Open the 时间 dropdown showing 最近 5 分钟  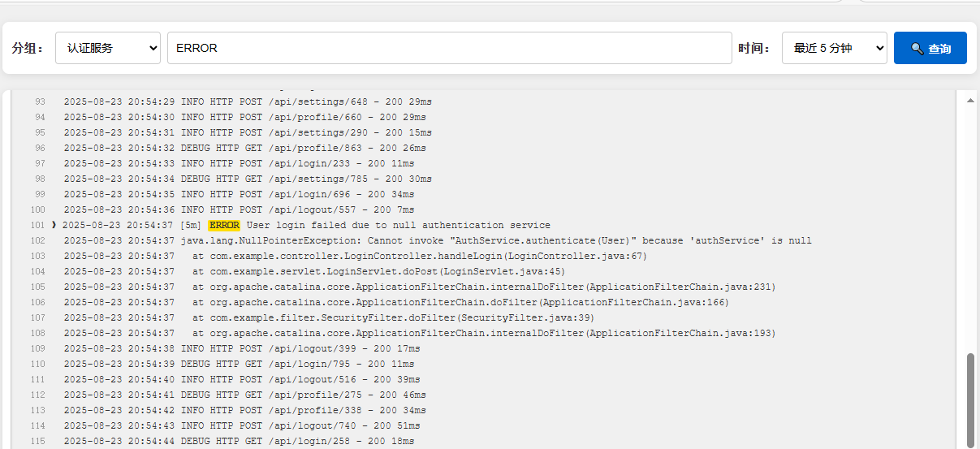point(835,48)
